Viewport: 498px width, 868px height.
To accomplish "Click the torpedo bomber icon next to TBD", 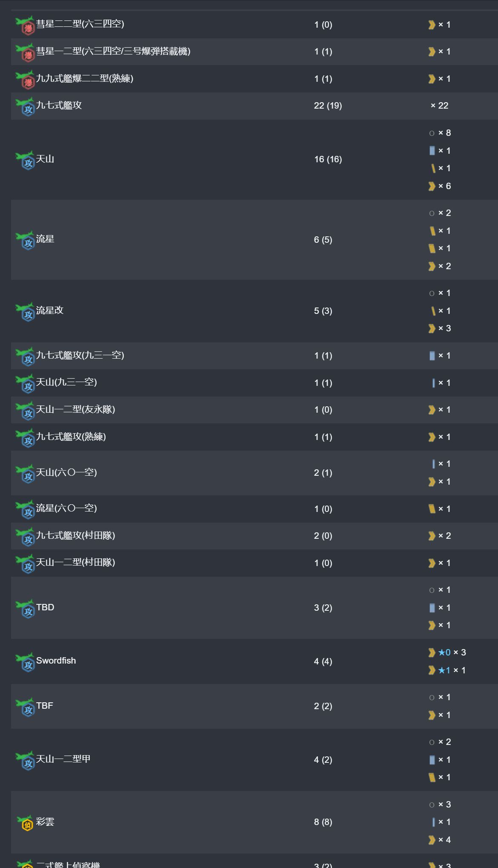I will pos(25,609).
